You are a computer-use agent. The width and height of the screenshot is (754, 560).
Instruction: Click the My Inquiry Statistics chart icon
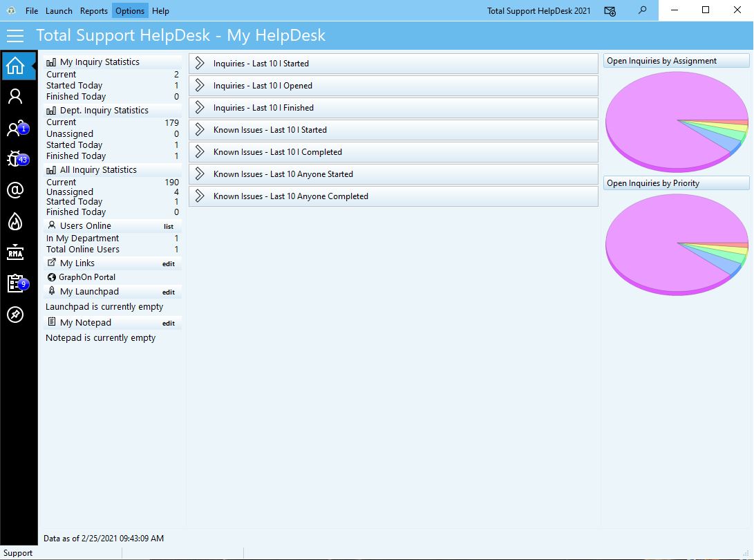tap(51, 62)
